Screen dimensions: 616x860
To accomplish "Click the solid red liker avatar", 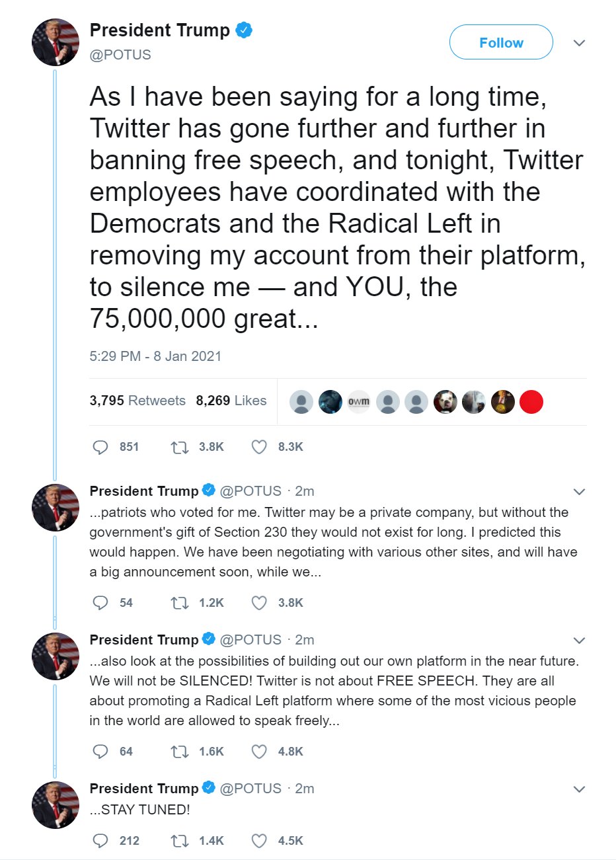I will pyautogui.click(x=531, y=402).
